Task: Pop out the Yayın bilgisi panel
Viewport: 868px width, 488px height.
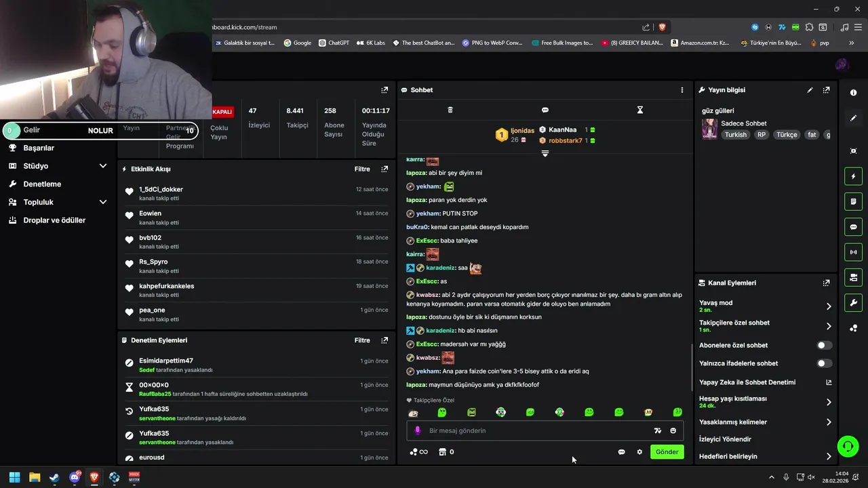Action: click(x=826, y=89)
